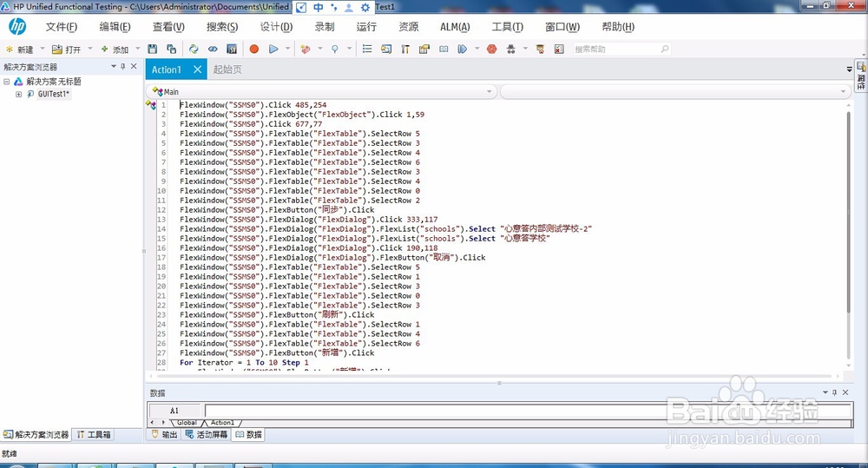The height and width of the screenshot is (468, 868).
Task: Click the collapsed side panel icon at right edge
Action: pos(861,76)
